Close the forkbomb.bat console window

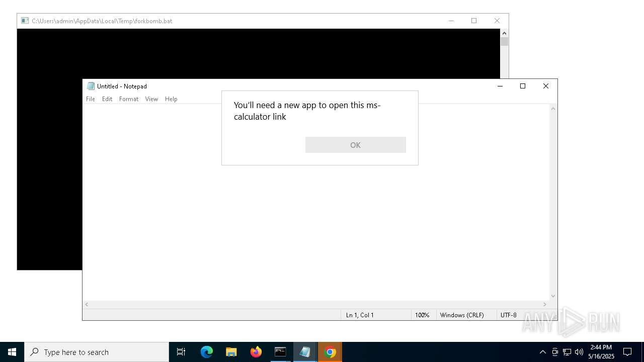[497, 21]
